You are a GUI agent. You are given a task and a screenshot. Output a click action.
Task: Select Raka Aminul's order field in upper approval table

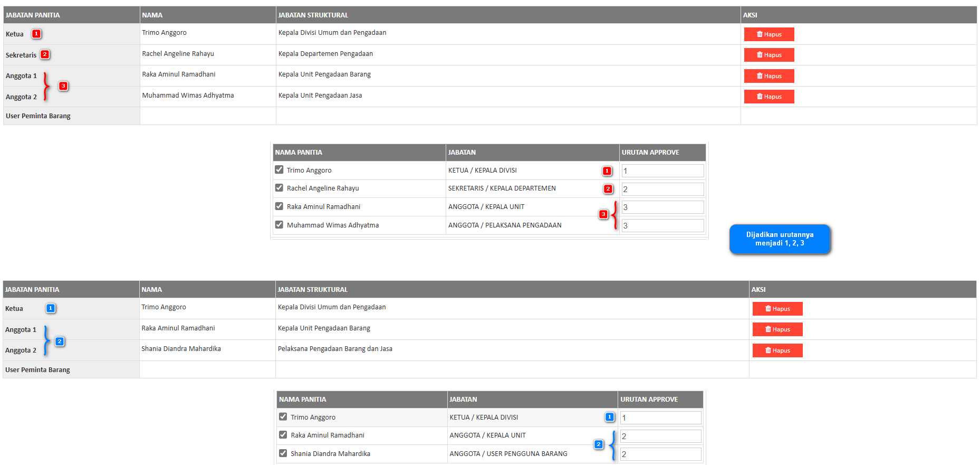pyautogui.click(x=662, y=207)
